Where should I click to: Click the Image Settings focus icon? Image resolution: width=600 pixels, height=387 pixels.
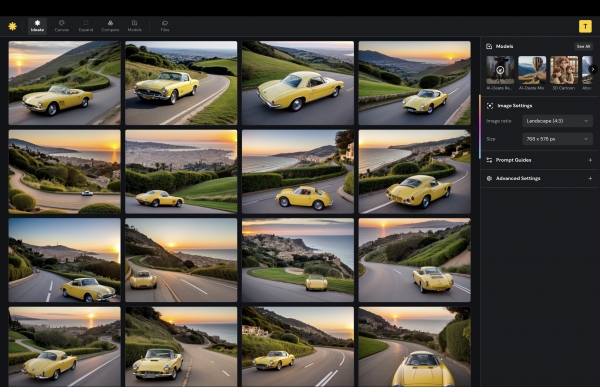click(489, 106)
